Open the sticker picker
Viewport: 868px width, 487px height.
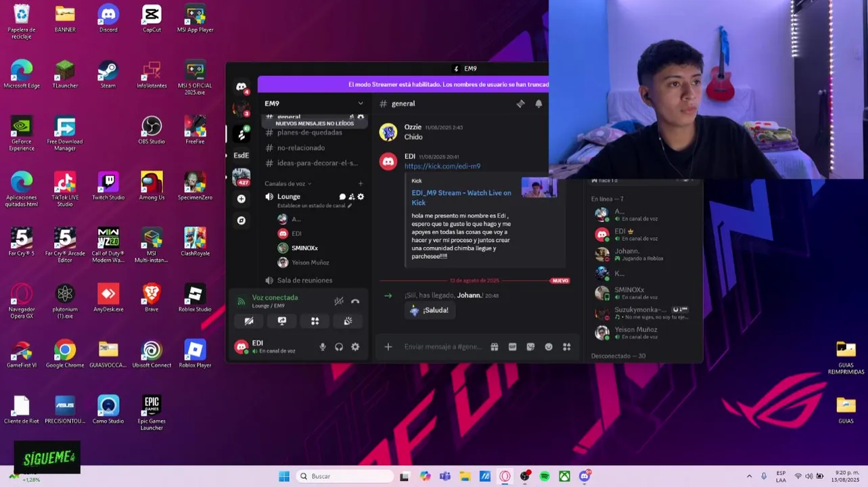530,347
